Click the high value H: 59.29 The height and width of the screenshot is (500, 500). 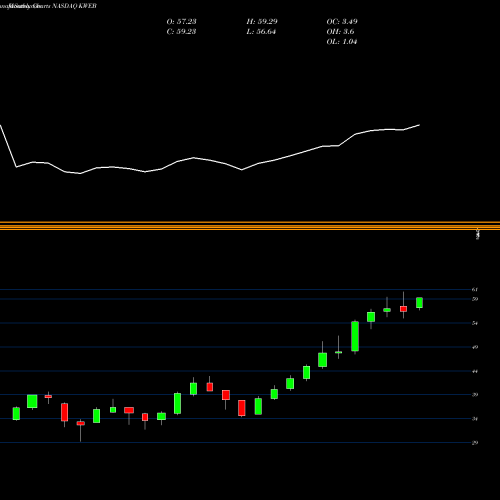coord(262,22)
